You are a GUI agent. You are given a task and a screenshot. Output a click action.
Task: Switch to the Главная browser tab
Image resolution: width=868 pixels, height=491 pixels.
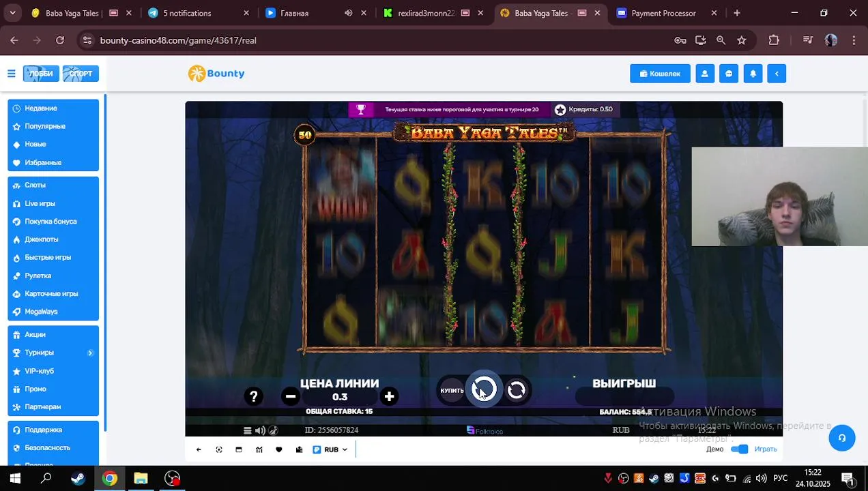click(x=316, y=13)
